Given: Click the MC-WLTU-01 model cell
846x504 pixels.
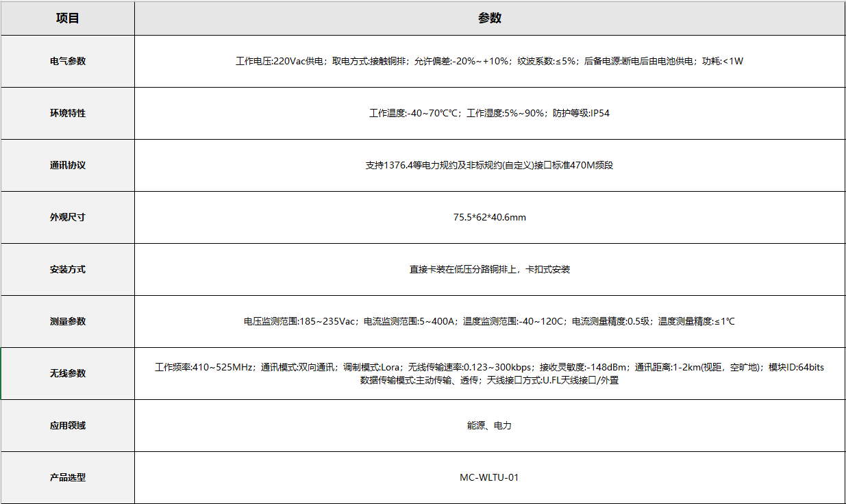Looking at the screenshot, I should [x=489, y=477].
